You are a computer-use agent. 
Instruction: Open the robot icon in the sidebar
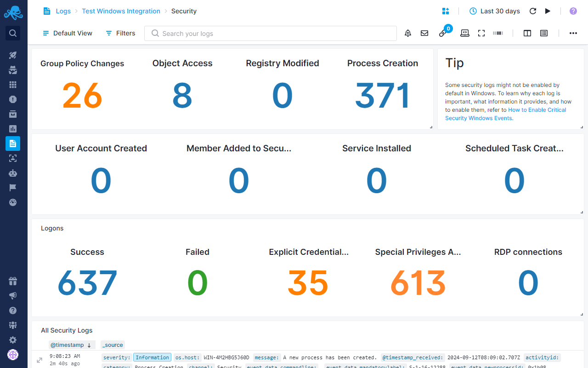[x=13, y=173]
